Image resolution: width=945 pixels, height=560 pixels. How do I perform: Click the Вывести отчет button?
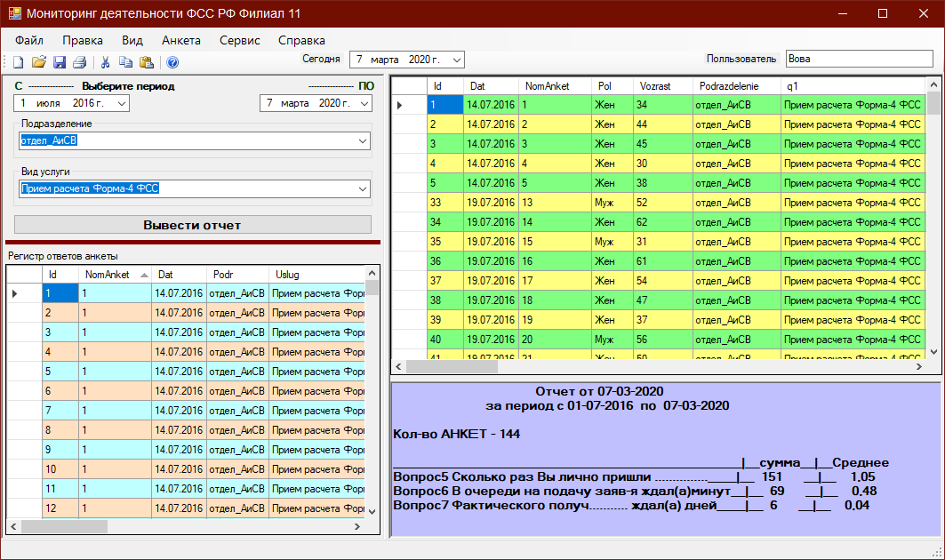pos(193,225)
